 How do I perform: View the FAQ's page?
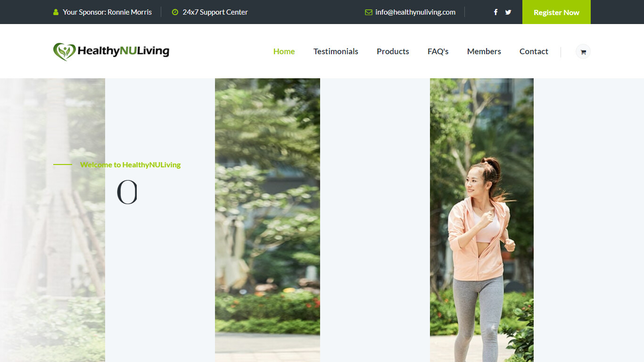(438, 51)
